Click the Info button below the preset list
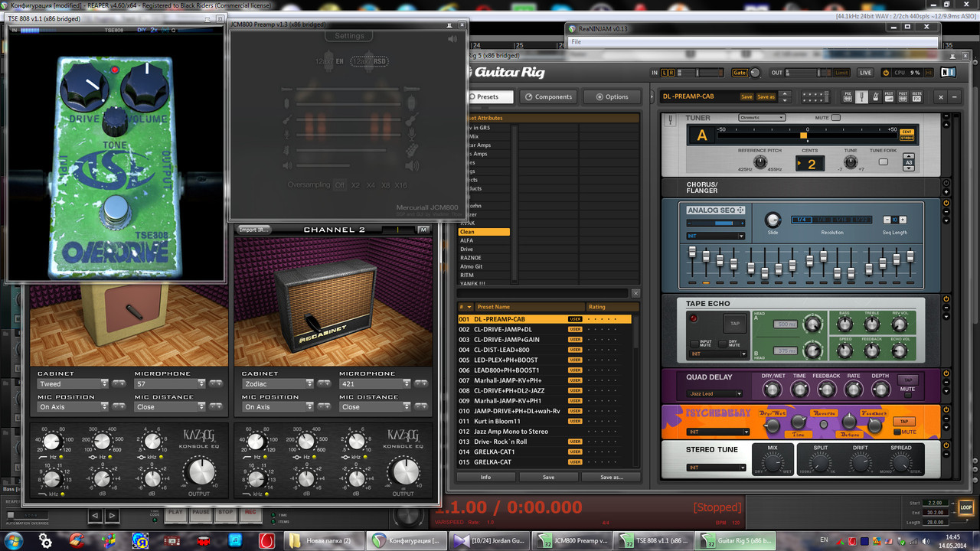Screen dimensions: 980x551 click(486, 477)
